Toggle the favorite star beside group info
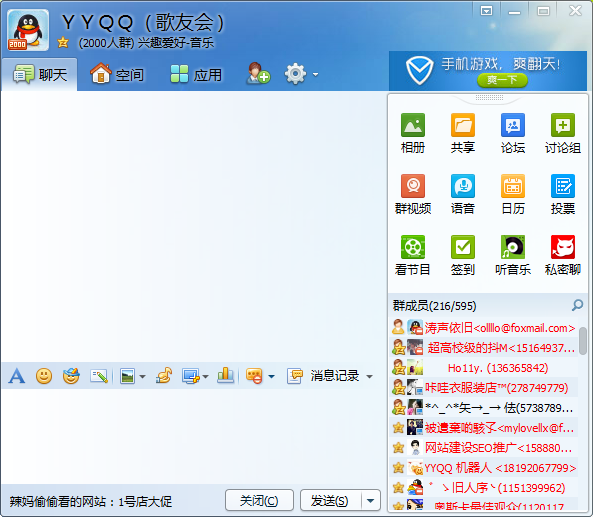The image size is (593, 517). tap(63, 42)
